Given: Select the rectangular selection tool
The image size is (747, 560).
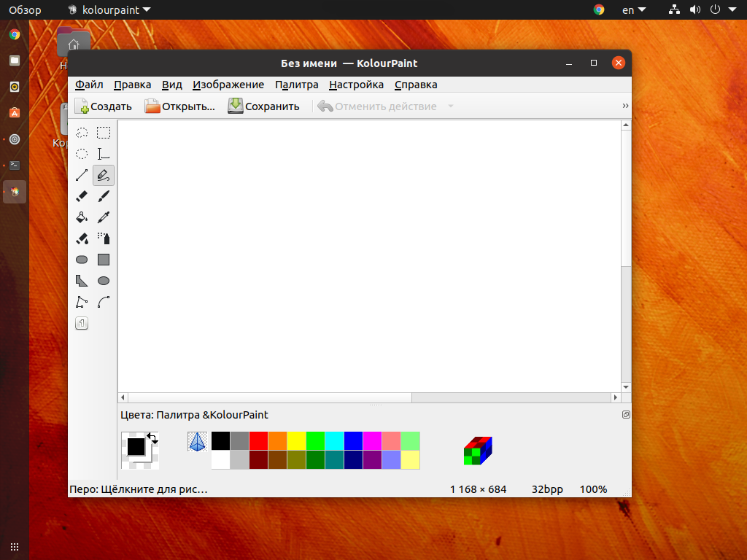Looking at the screenshot, I should 104,133.
